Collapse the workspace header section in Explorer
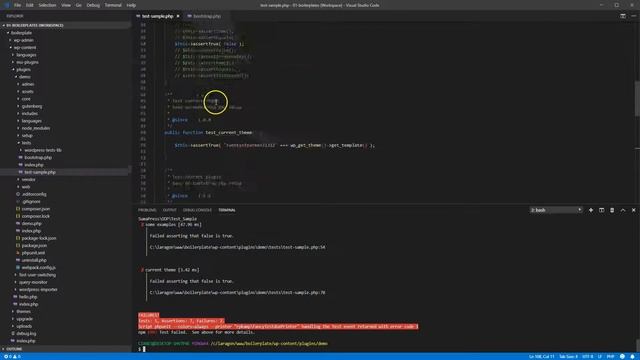 pos(35,25)
